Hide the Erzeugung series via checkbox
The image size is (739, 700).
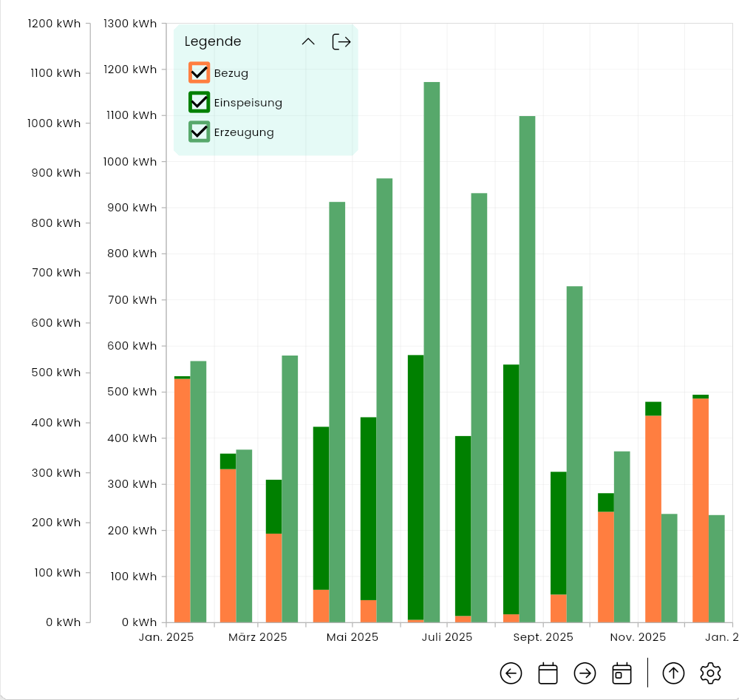point(200,132)
